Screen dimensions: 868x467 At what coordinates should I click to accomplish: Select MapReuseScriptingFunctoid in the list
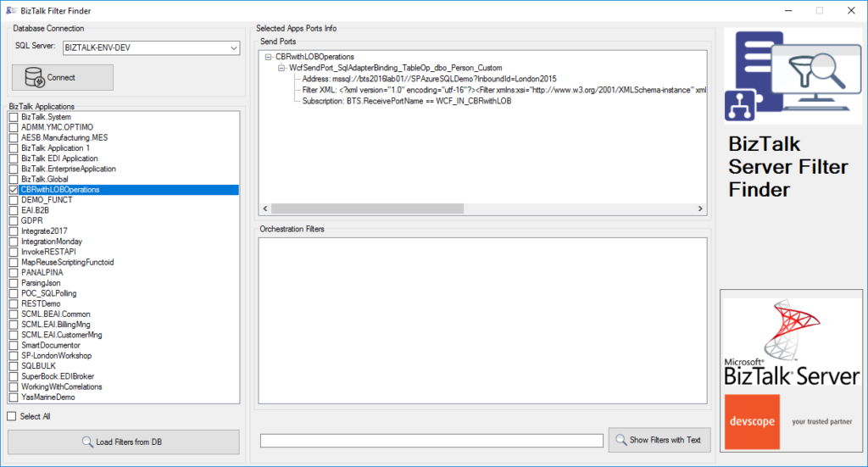pos(67,262)
